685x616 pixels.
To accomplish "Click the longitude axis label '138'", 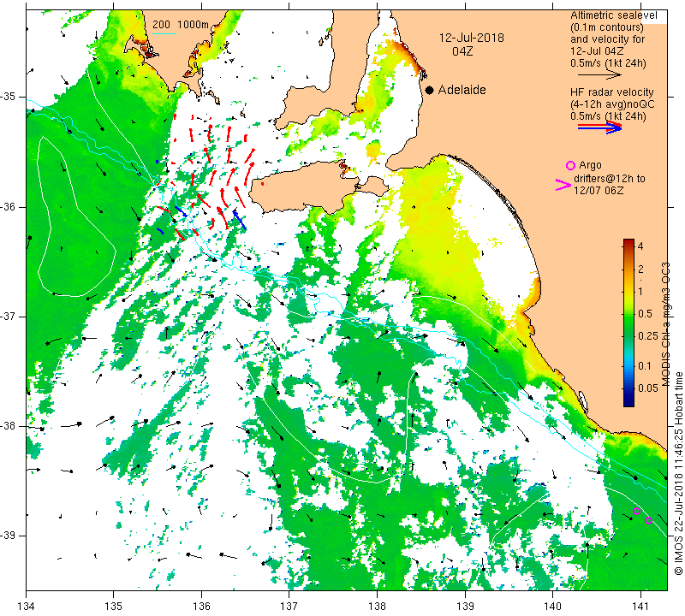I will 377,606.
